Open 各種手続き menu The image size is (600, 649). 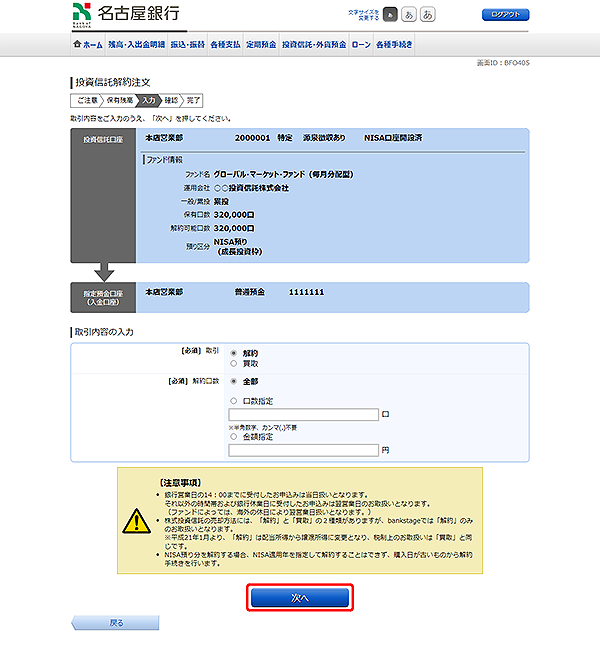click(394, 44)
